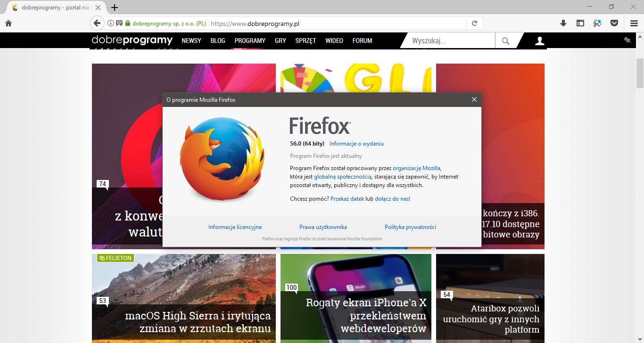The height and width of the screenshot is (343, 644).
Task: Click the page vertical scrollbar thumb
Action: pyautogui.click(x=640, y=73)
